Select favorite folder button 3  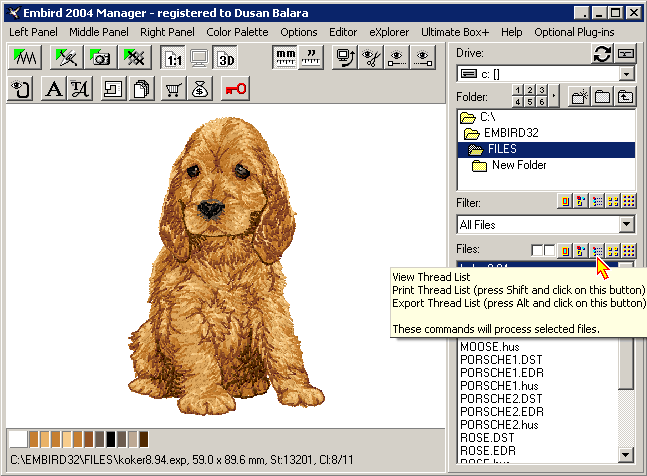pos(542,90)
